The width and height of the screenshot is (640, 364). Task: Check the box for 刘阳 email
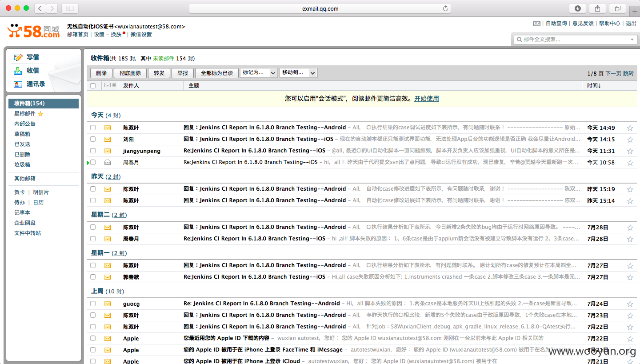[93, 139]
